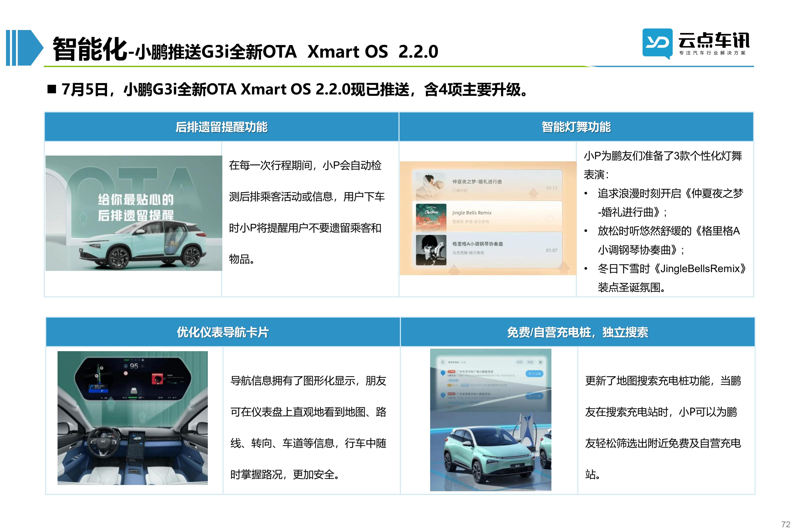Click the tagline 专注汽车行业解决方案
This screenshot has width=798, height=532.
click(x=712, y=53)
